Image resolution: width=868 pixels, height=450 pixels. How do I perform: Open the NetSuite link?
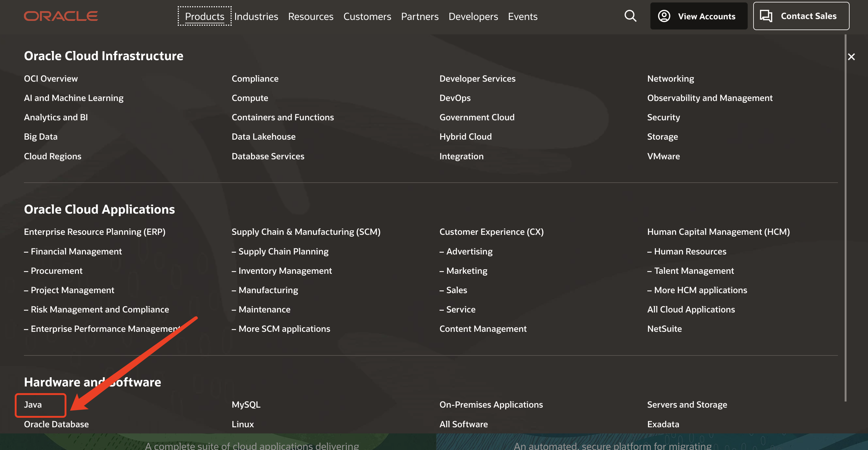point(665,329)
